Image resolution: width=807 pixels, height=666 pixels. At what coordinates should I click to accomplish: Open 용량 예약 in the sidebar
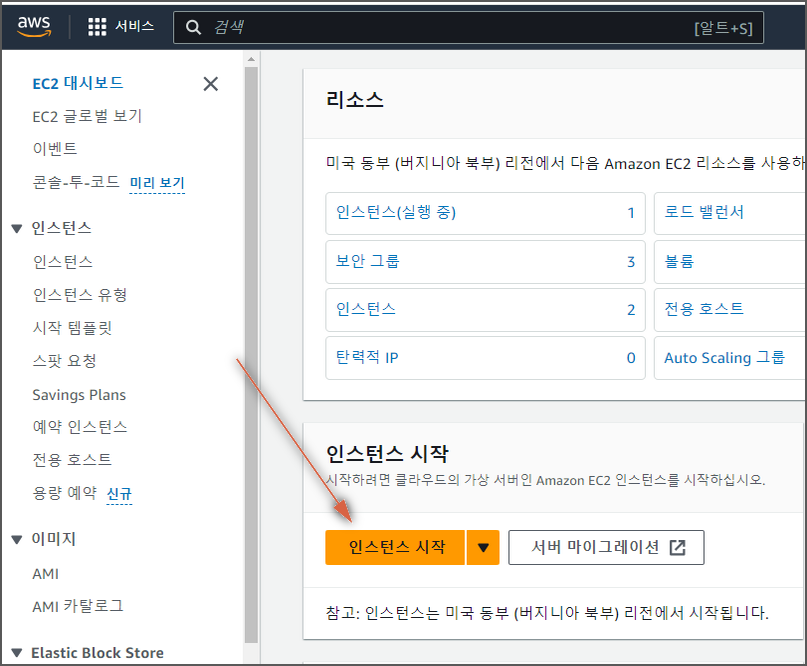(x=65, y=493)
